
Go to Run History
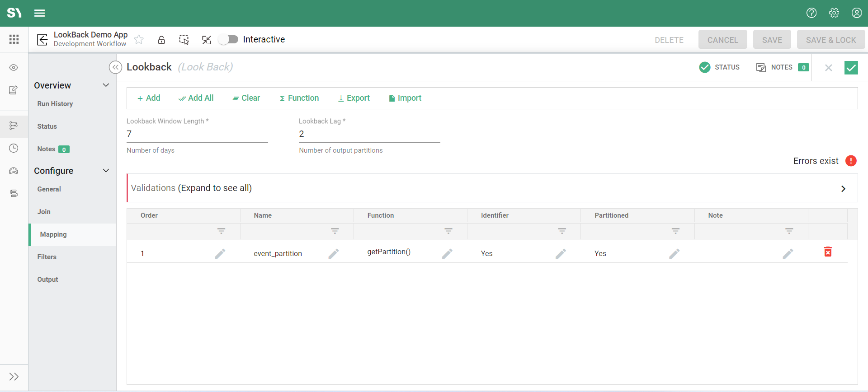55,104
